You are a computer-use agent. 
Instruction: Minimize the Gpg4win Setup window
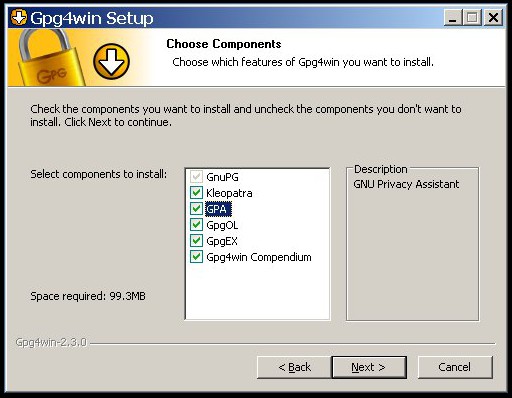click(x=453, y=17)
